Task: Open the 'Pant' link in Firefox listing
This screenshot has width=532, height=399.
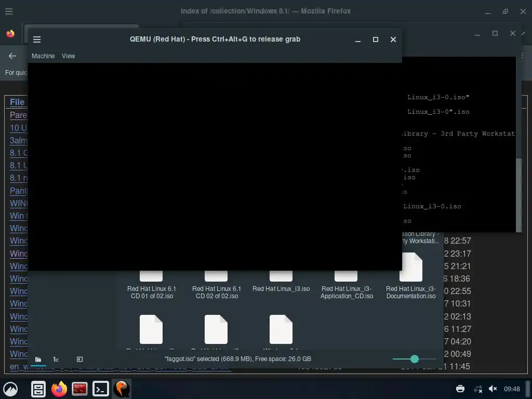Action: (x=18, y=191)
